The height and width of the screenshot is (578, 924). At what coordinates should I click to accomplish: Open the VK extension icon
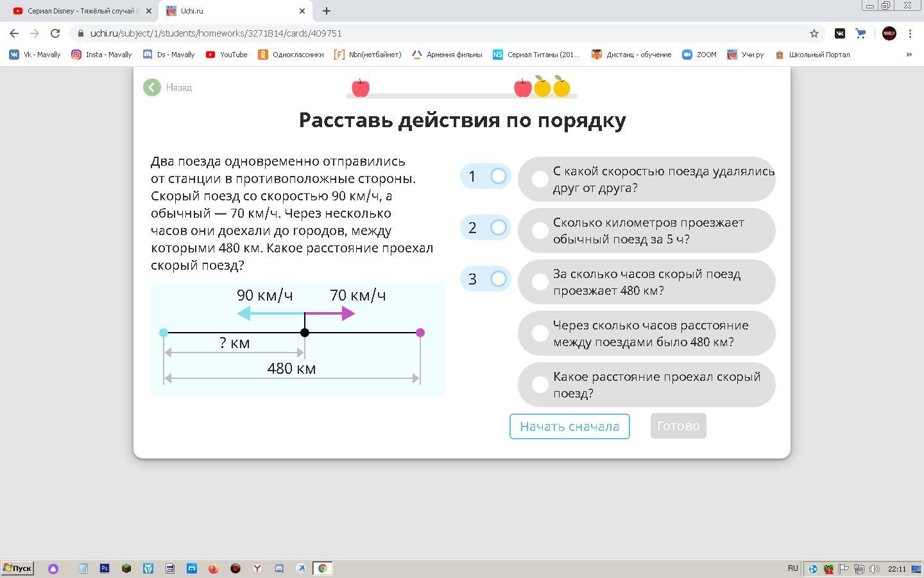[x=840, y=33]
